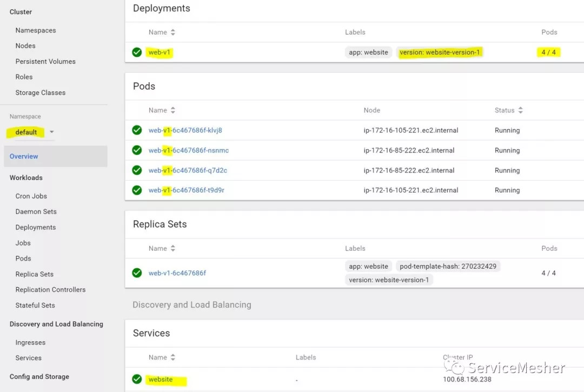The width and height of the screenshot is (584, 392).
Task: Click green status icon for web-v1 deployment
Action: pos(137,52)
